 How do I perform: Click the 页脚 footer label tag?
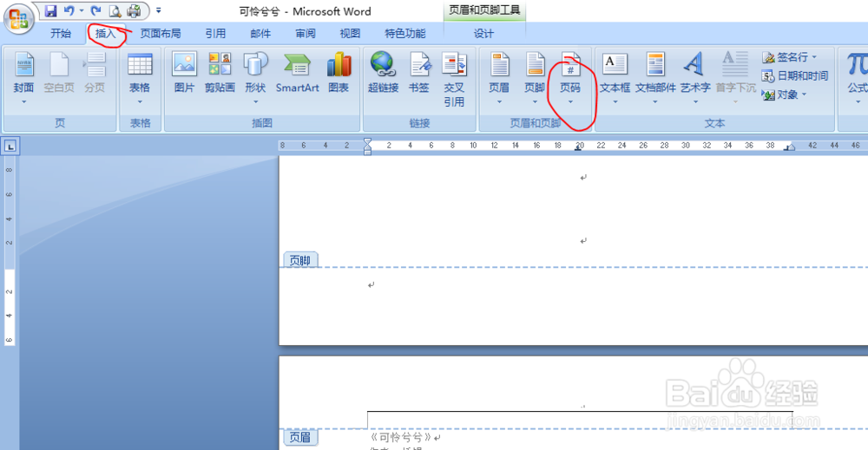click(x=300, y=260)
